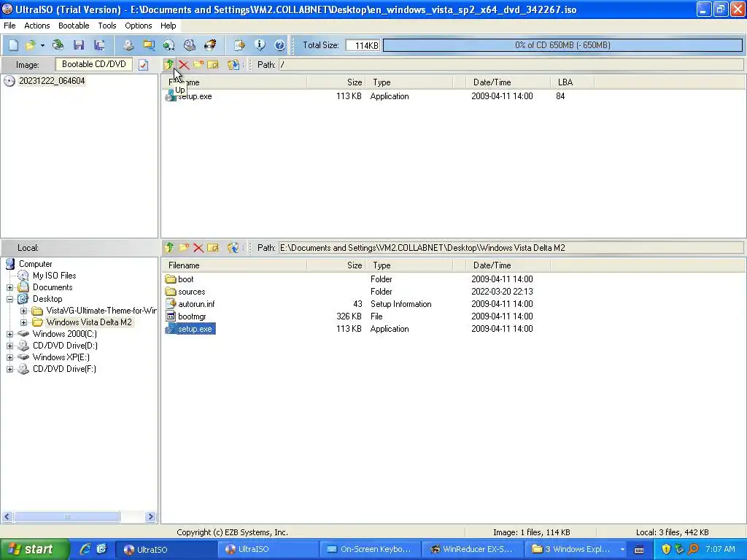This screenshot has width=747, height=560.
Task: Click the Make CD/DVD Image toolbar icon
Action: 128,45
